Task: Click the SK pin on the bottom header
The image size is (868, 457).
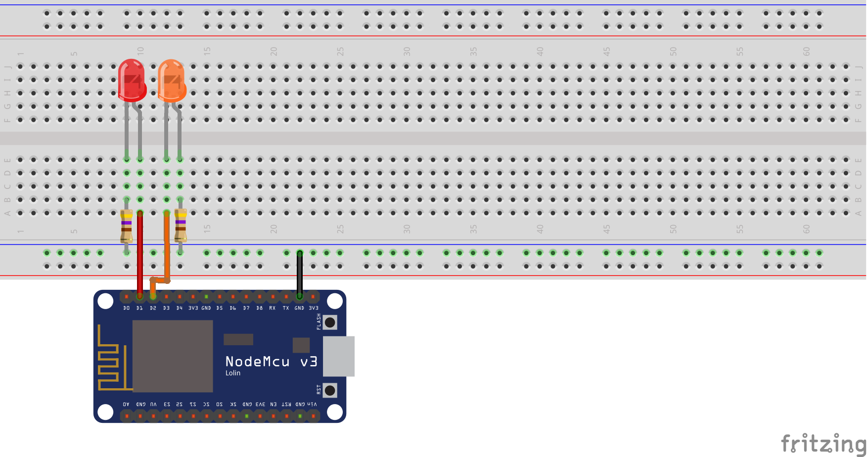Action: coord(233,416)
